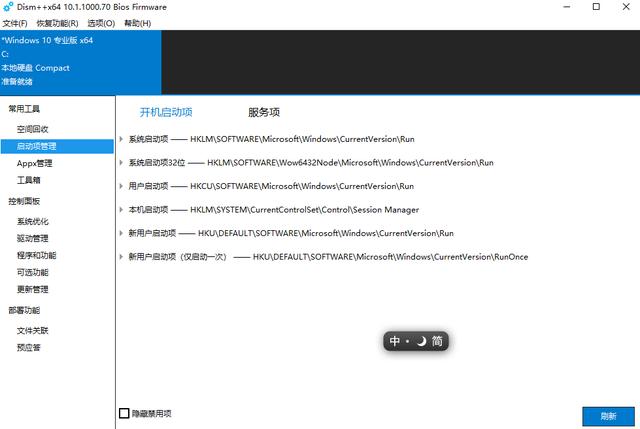Enable the 隐藏禁用项 checkbox
Screen dimensions: 640x429
pyautogui.click(x=125, y=413)
